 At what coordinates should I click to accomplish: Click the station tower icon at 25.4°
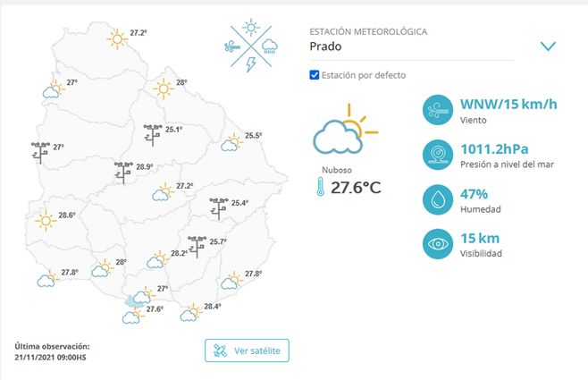coord(219,207)
